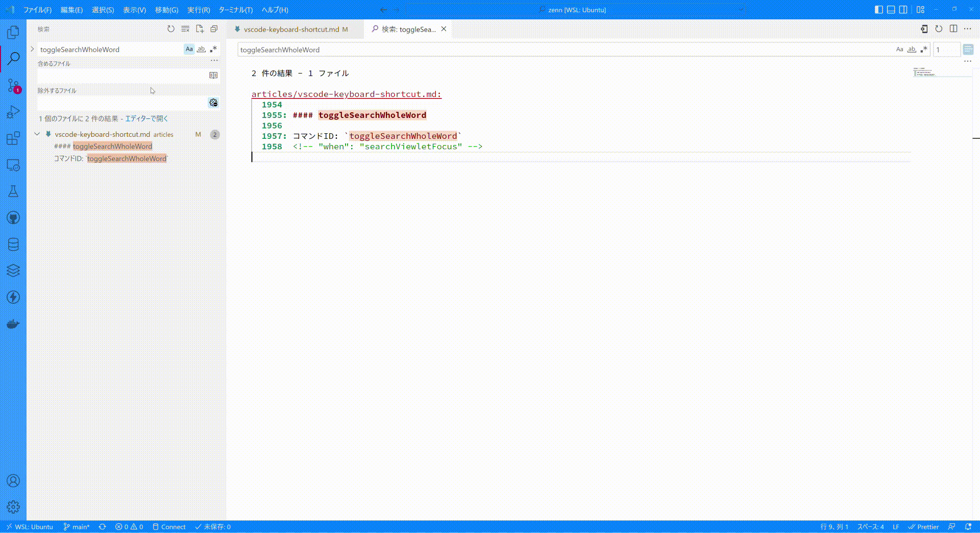Image resolution: width=980 pixels, height=533 pixels.
Task: Open articles/vscode-keyboard-shortcut.md link in results
Action: point(346,94)
